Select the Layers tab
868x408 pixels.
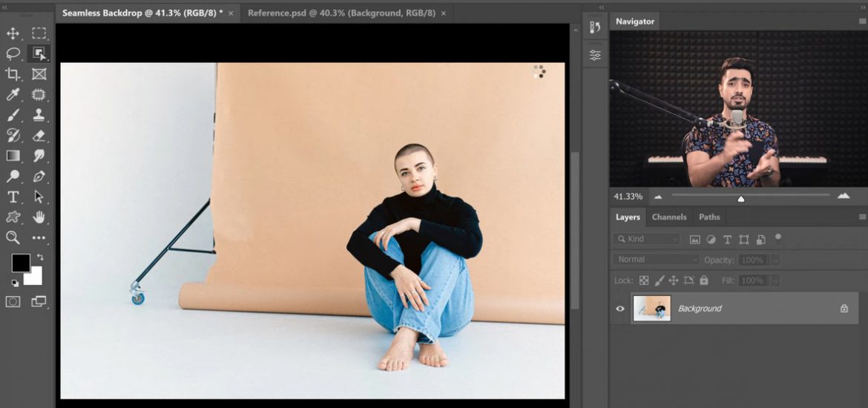(x=628, y=217)
